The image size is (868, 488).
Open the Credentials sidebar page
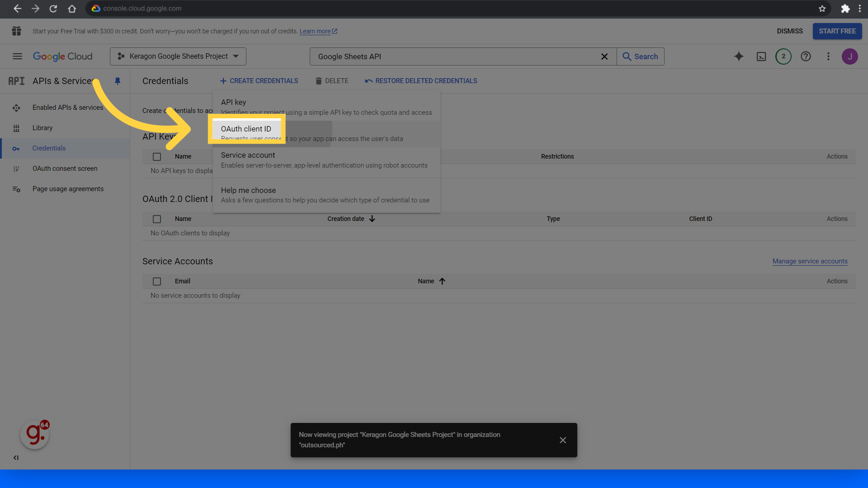tap(49, 148)
